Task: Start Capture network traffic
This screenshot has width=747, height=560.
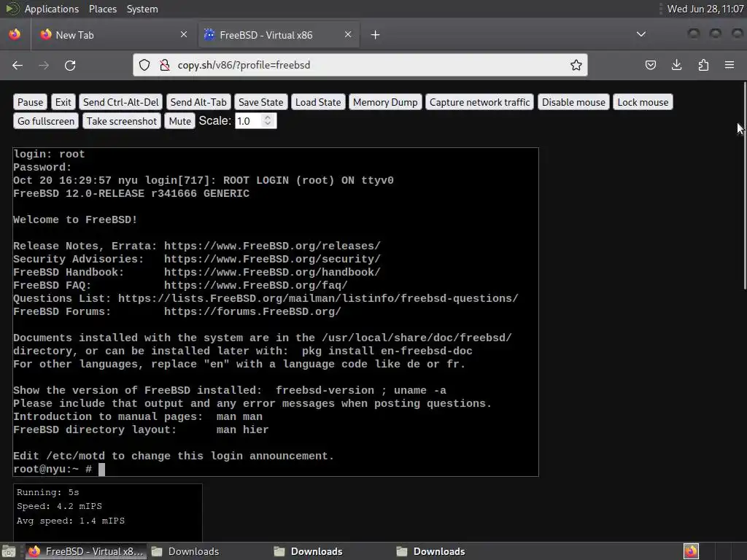Action: [x=480, y=102]
